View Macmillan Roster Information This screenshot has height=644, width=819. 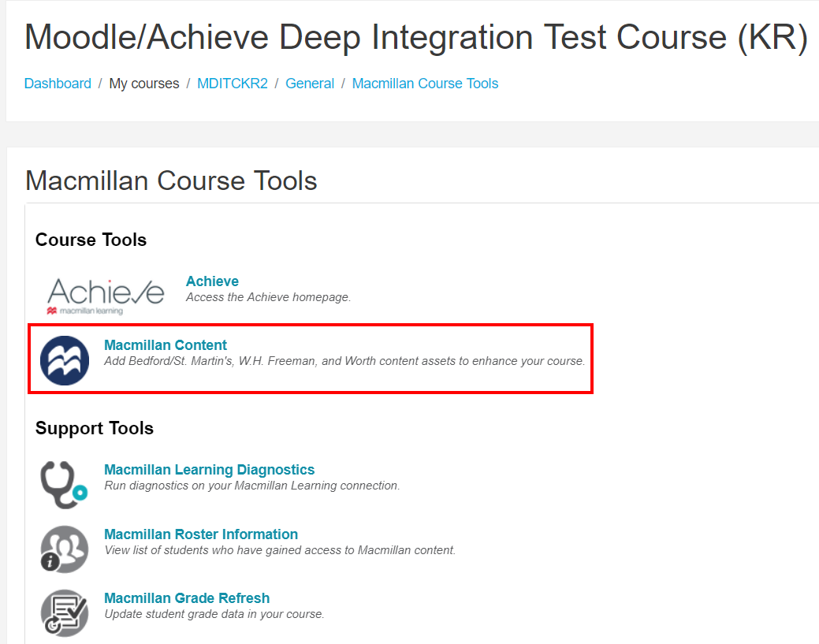pyautogui.click(x=201, y=534)
